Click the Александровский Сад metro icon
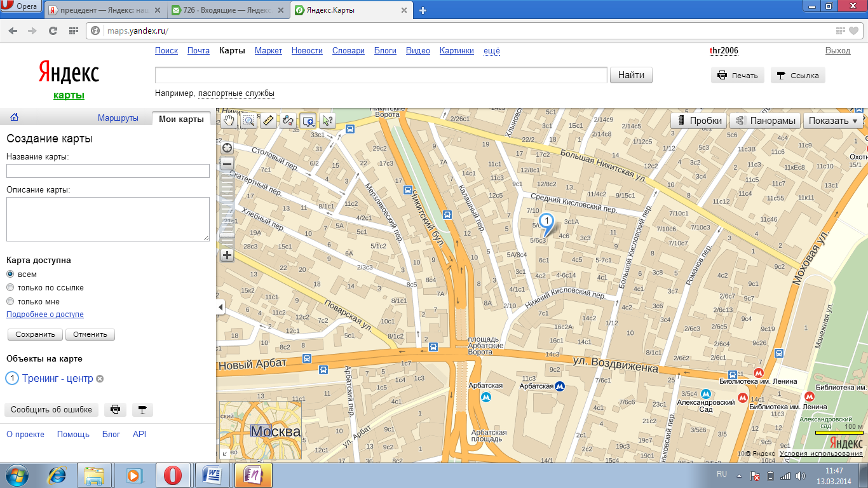Image resolution: width=868 pixels, height=488 pixels. point(706,394)
